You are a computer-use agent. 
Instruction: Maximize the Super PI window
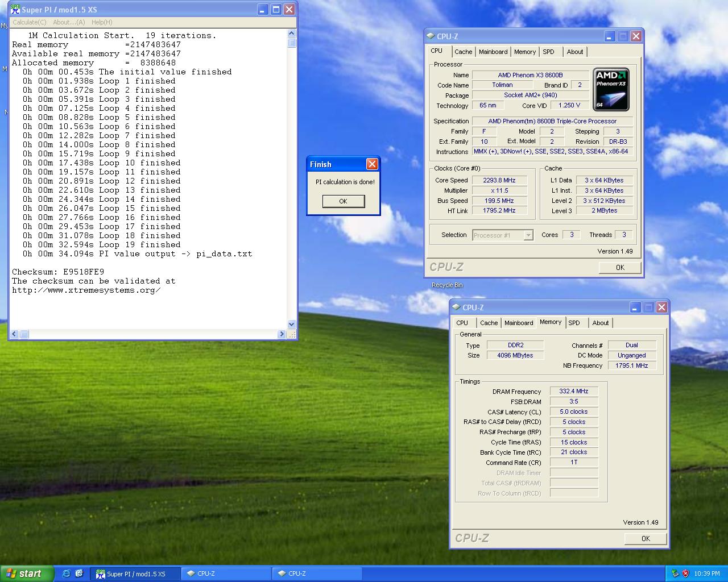pyautogui.click(x=276, y=10)
